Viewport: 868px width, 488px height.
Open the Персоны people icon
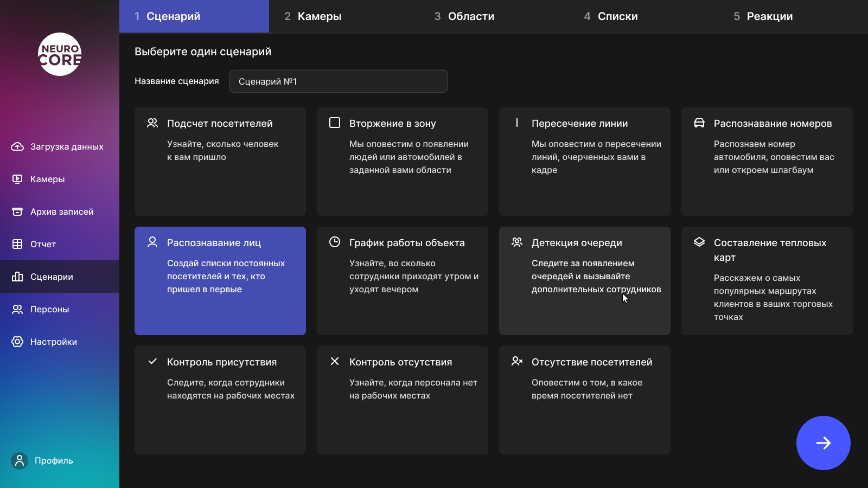17,309
